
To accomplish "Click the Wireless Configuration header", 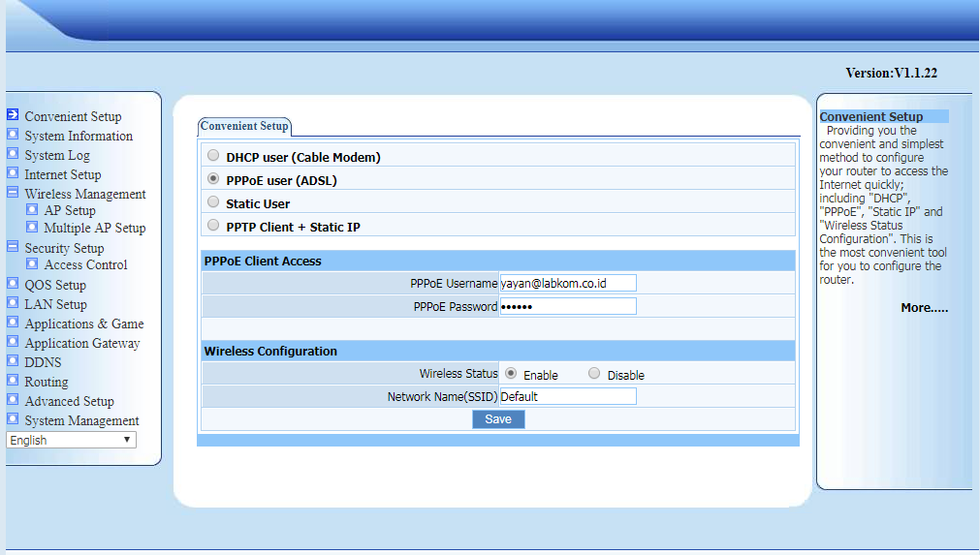I will tap(270, 352).
